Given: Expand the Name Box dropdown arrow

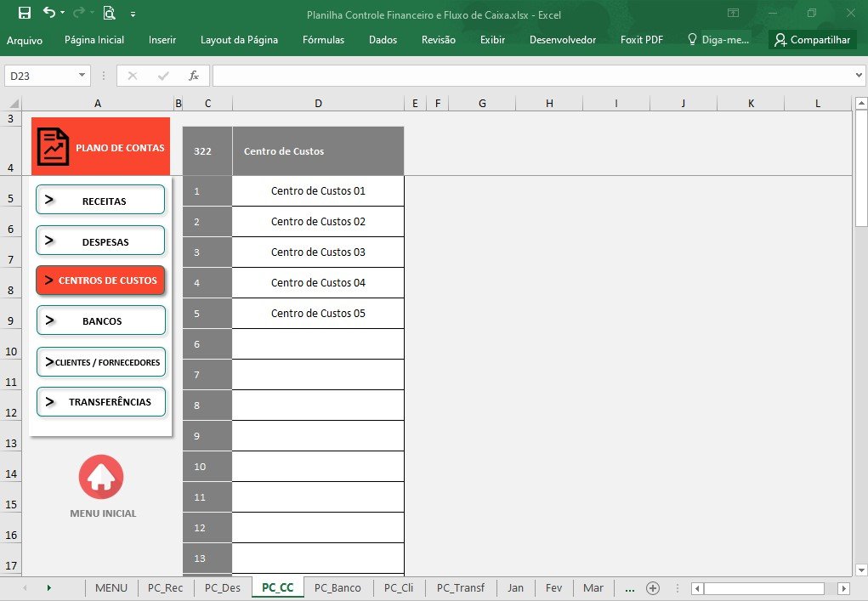Looking at the screenshot, I should point(82,76).
